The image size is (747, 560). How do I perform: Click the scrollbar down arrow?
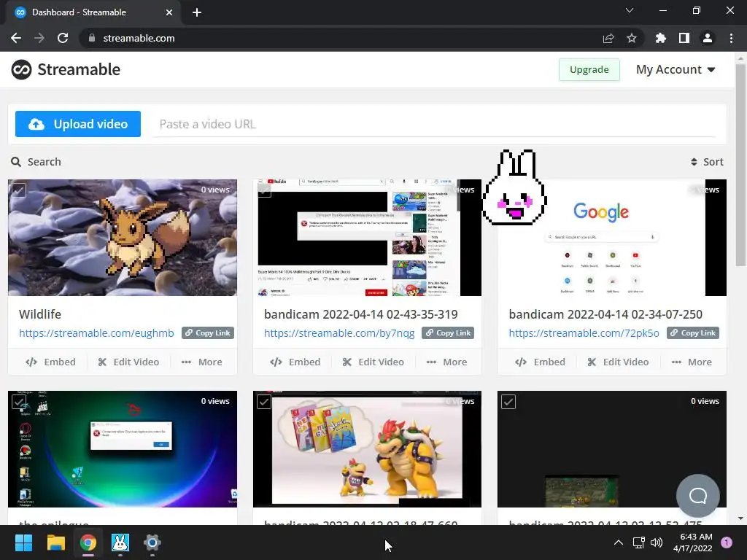740,518
